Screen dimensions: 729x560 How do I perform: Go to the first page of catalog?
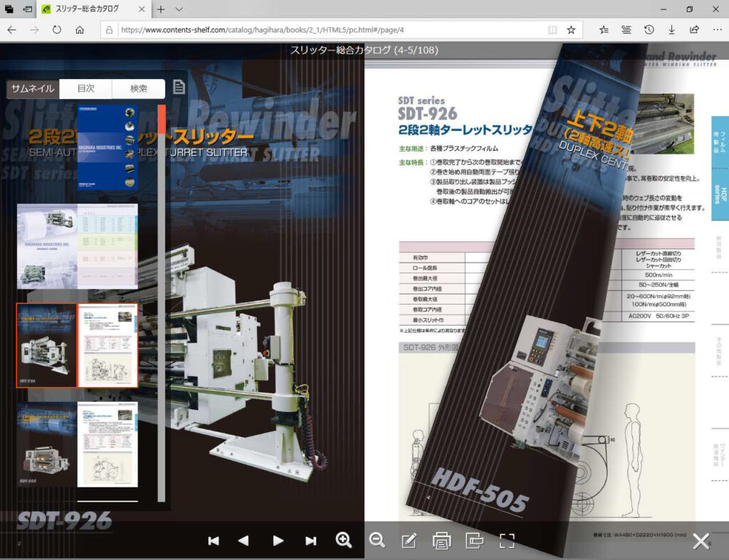[214, 541]
